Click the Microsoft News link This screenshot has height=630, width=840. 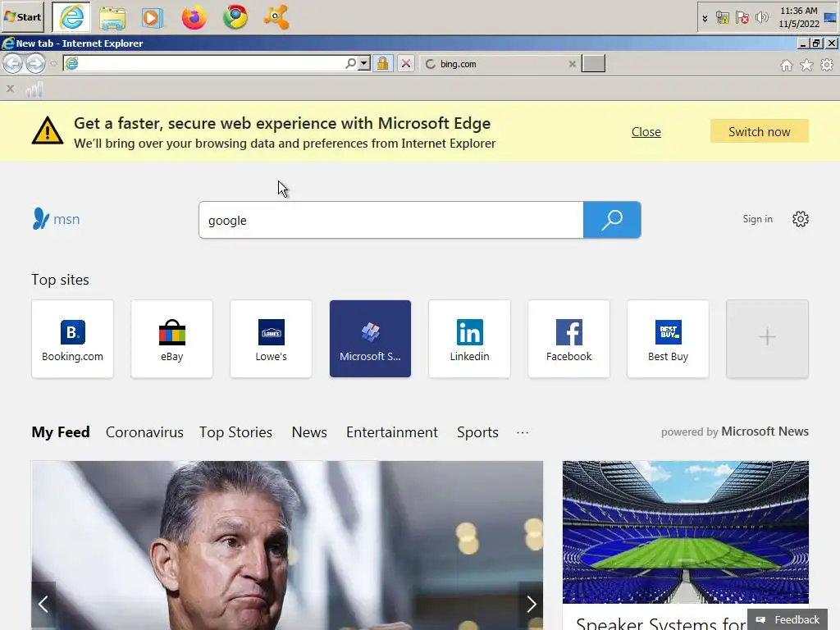765,431
